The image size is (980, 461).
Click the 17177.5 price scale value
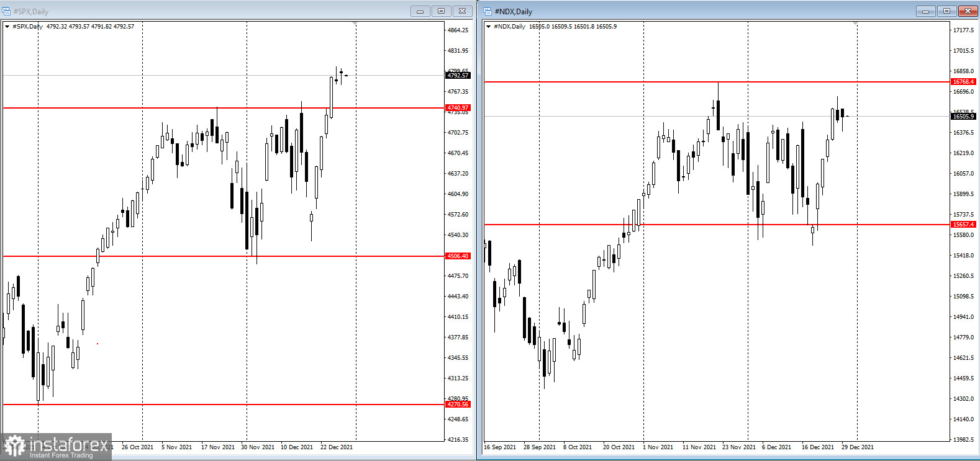point(964,30)
